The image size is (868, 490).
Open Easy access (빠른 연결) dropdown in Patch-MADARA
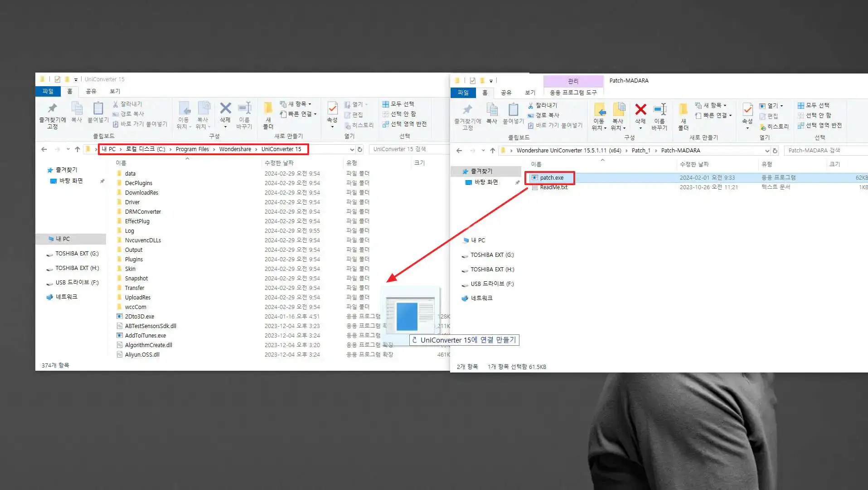(x=714, y=115)
